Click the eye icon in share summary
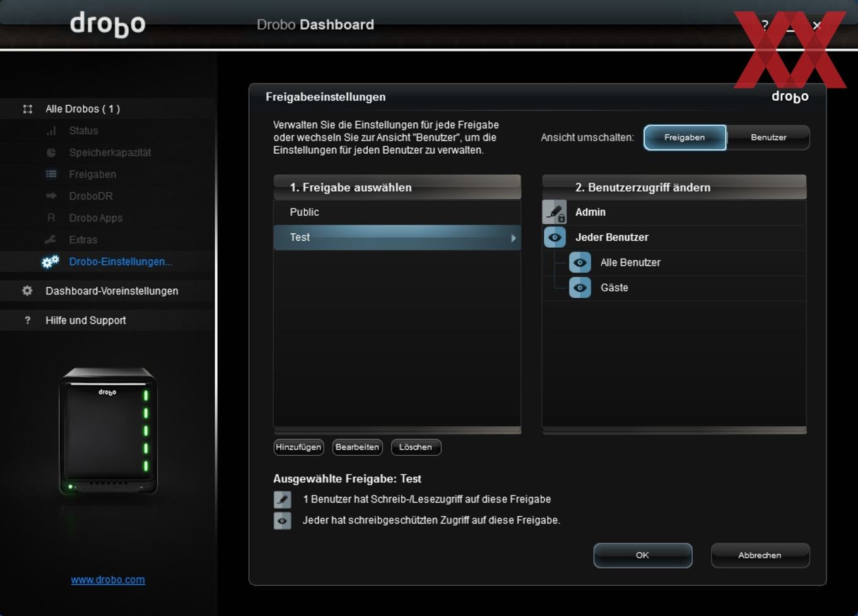The height and width of the screenshot is (616, 858). pyautogui.click(x=283, y=521)
